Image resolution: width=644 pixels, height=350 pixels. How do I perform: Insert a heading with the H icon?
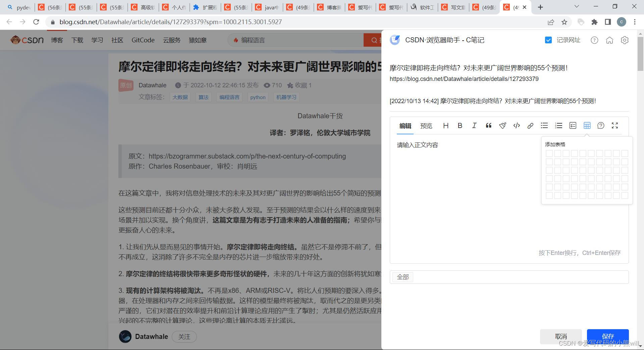coord(446,126)
